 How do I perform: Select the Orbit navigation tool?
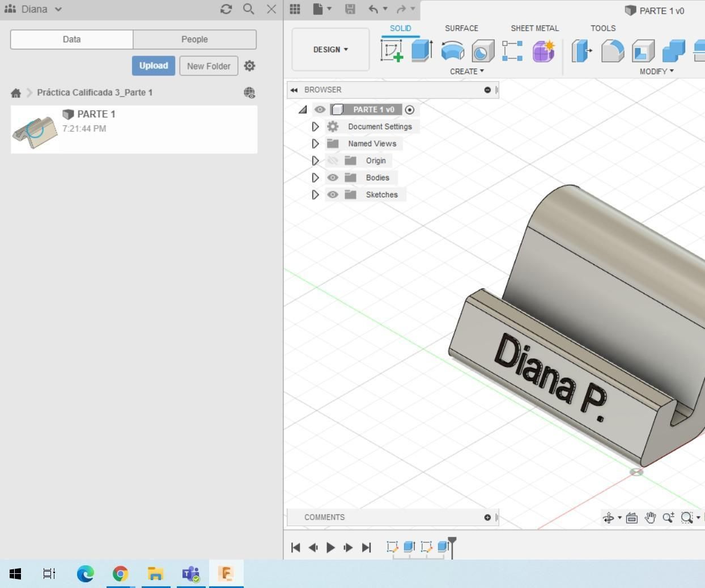pos(609,518)
